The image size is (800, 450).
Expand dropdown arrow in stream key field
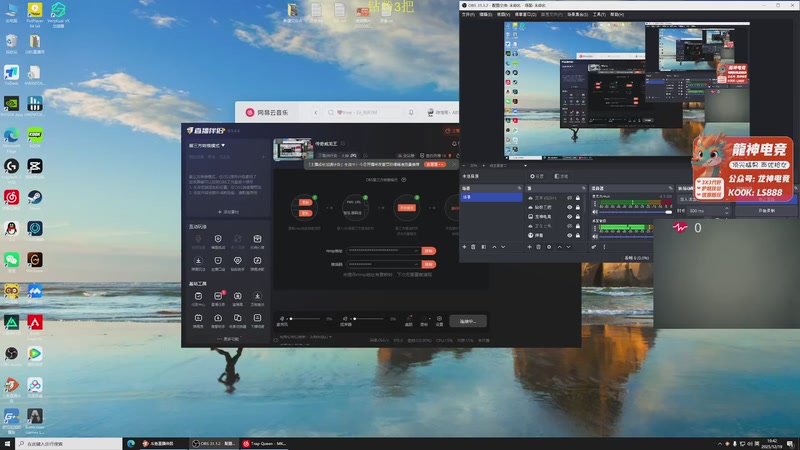[416, 264]
